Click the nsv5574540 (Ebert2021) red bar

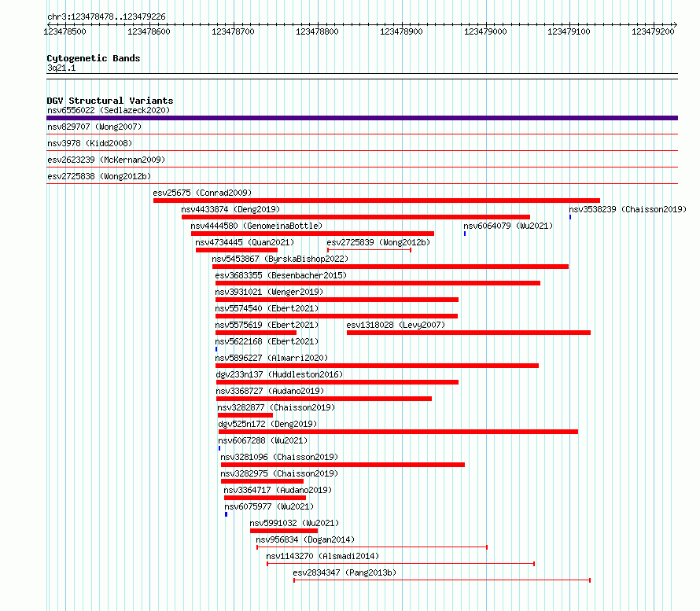coord(336,316)
